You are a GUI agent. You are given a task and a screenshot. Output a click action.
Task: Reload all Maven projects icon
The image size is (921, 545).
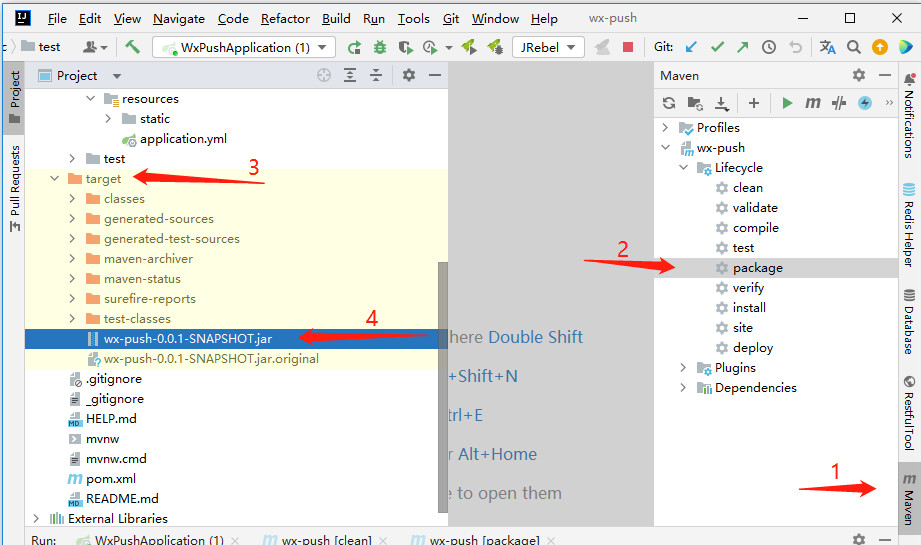pos(669,103)
